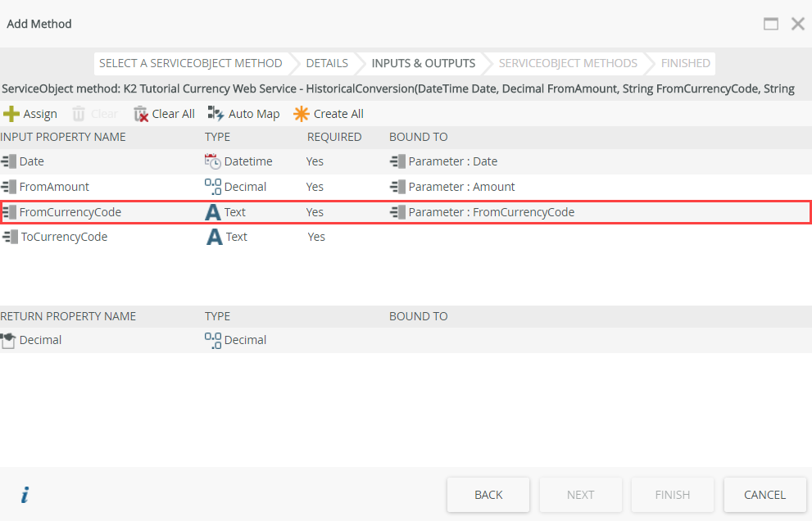812x521 pixels.
Task: Select the FromAmount property row
Action: click(54, 187)
